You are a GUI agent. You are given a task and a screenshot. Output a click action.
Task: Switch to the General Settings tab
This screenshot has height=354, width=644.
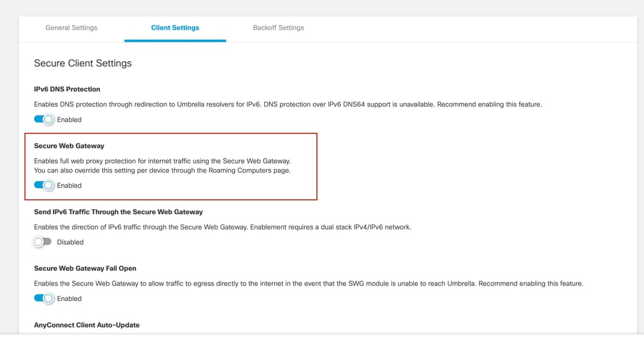click(72, 28)
